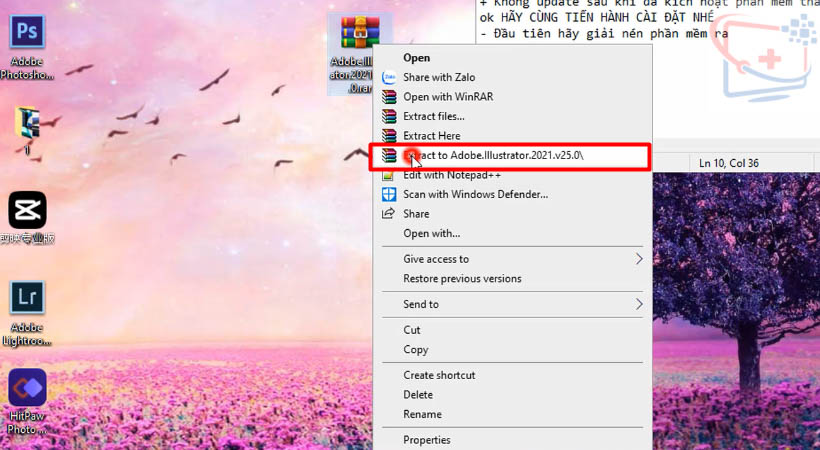Choose Extract to Adobe.Illustrator.2021.v25.0\
This screenshot has height=450, width=820.
(510, 156)
